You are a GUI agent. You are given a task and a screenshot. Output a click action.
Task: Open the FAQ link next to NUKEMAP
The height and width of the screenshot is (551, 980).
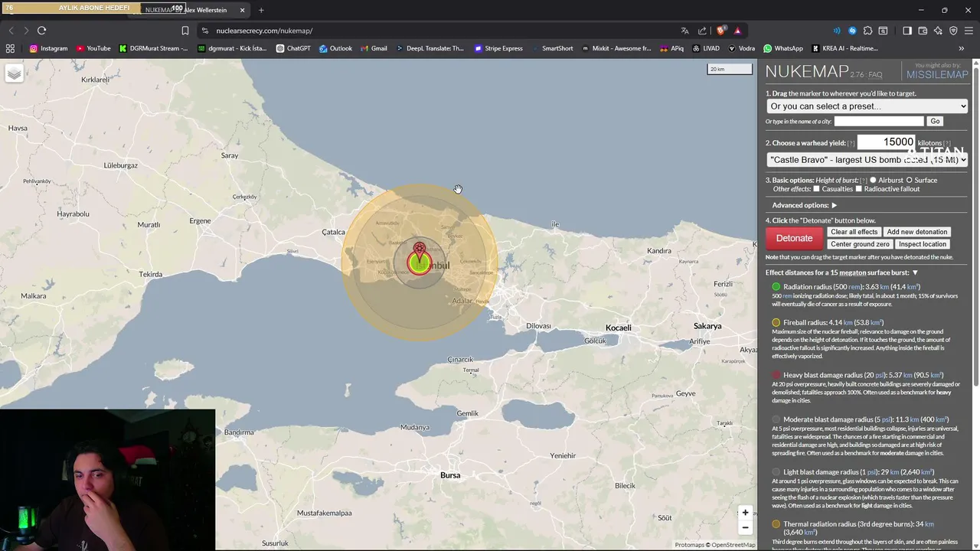[874, 75]
